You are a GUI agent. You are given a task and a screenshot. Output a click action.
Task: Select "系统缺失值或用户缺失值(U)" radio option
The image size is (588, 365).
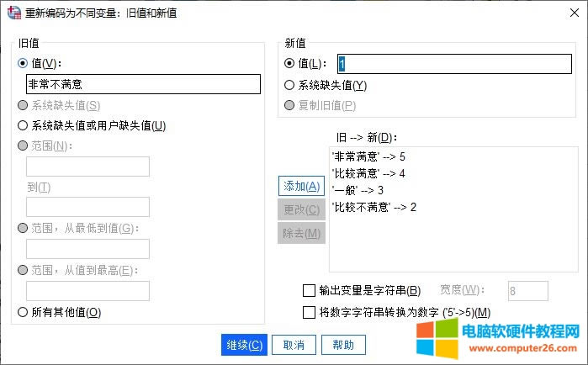(23, 125)
